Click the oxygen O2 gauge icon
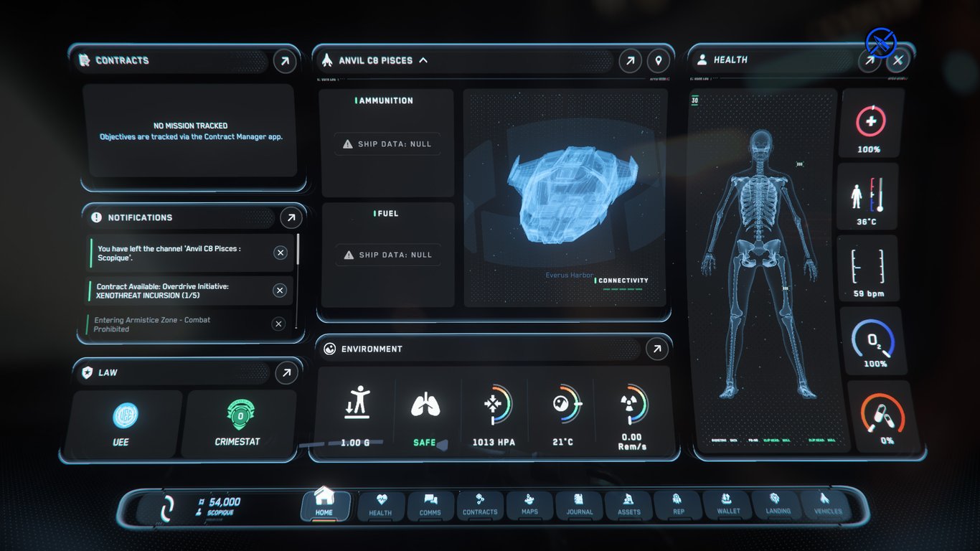This screenshot has width=980, height=551. (873, 337)
